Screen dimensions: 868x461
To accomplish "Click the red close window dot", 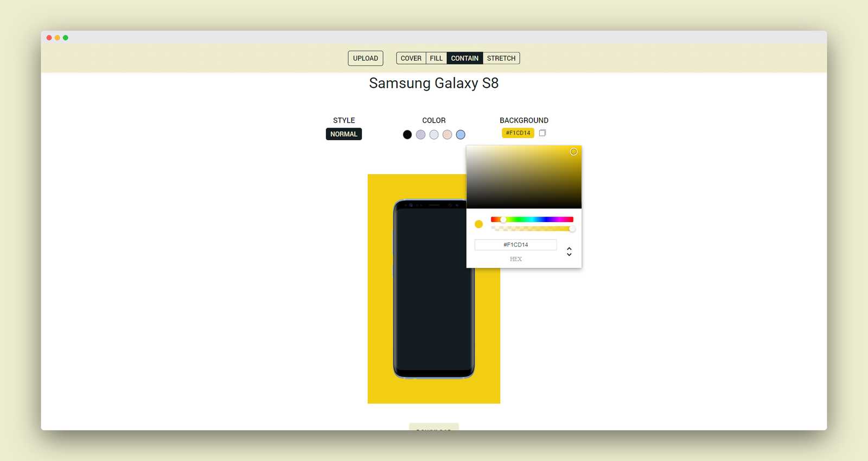I will click(x=49, y=37).
